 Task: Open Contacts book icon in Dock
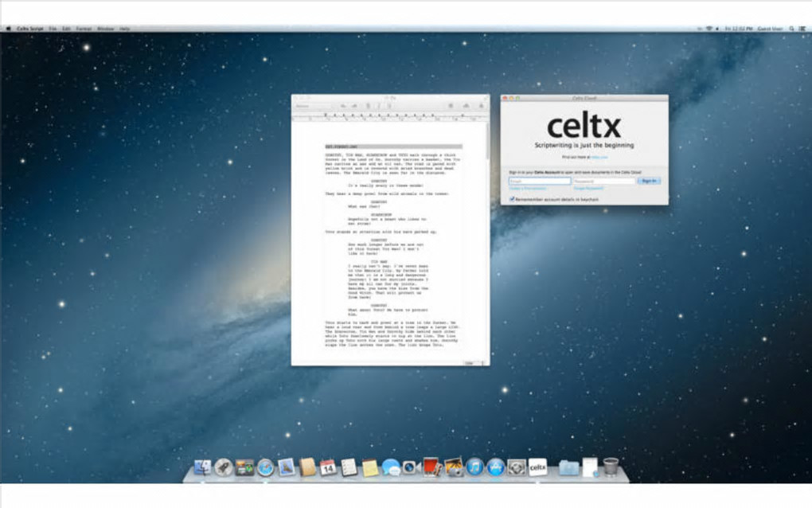[307, 467]
